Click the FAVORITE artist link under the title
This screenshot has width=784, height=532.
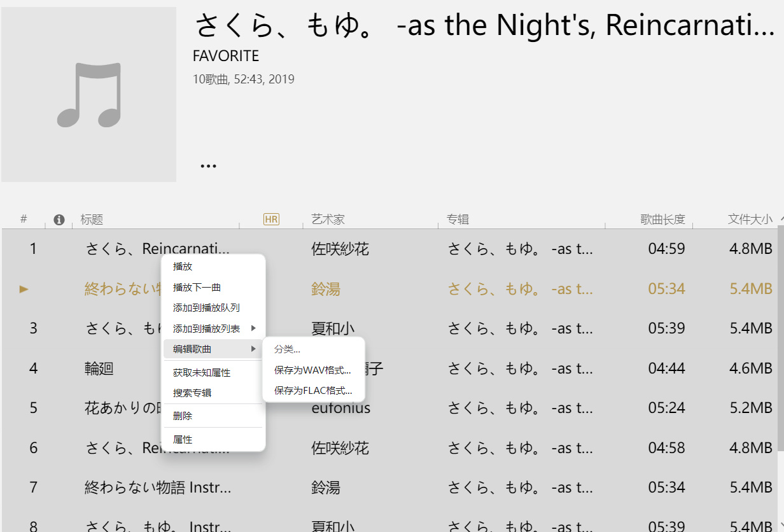[226, 56]
